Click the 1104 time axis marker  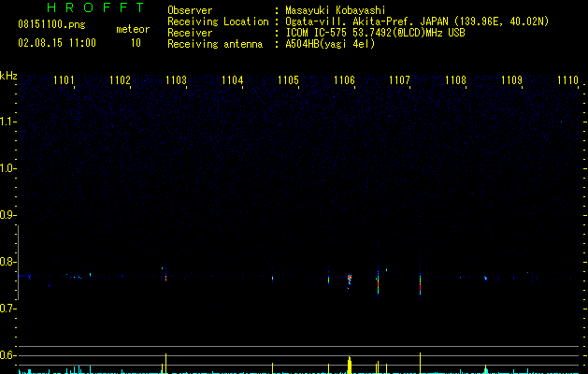point(232,79)
